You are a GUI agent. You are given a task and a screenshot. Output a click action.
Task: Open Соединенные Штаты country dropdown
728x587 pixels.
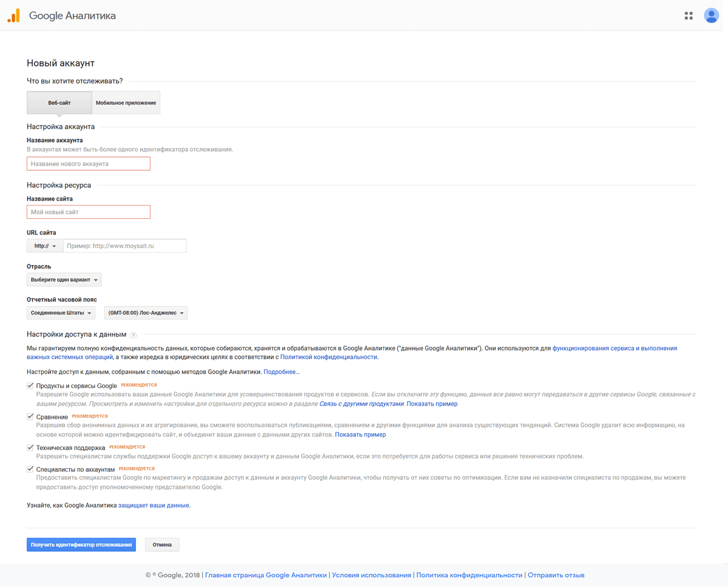(61, 313)
